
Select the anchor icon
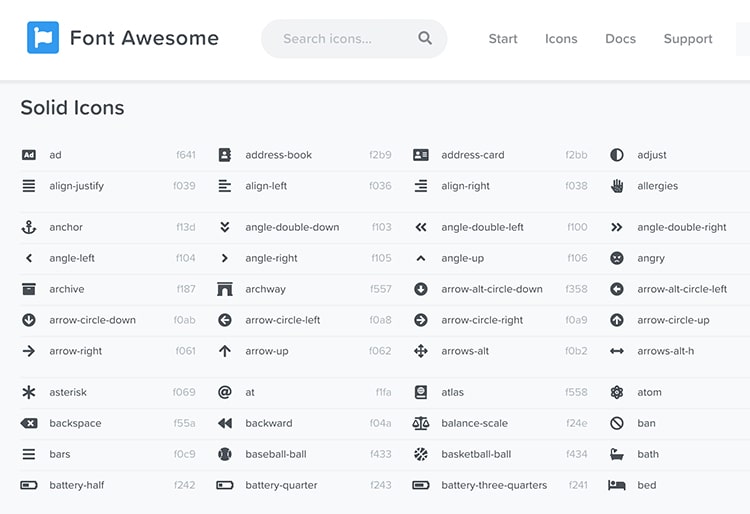pos(29,227)
